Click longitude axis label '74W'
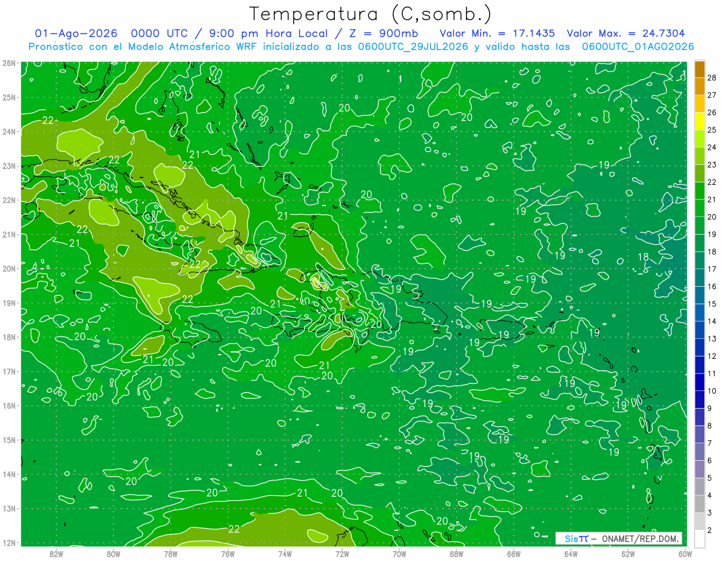The image size is (728, 562). 285,554
